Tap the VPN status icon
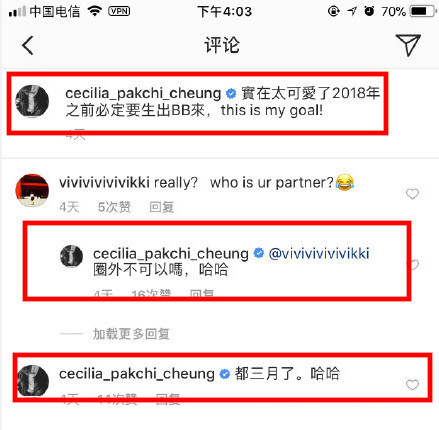 pos(119,11)
